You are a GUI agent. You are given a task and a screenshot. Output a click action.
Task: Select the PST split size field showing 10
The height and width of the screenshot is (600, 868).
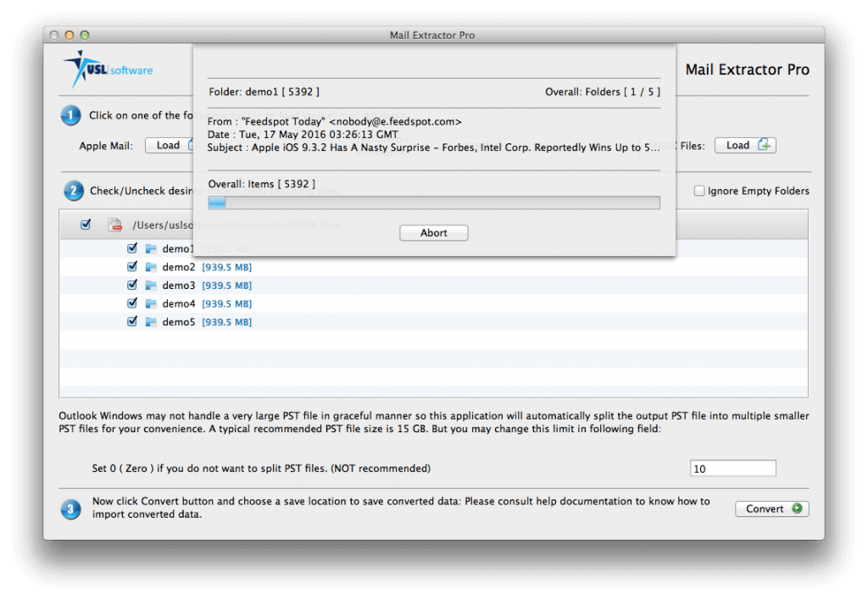732,468
